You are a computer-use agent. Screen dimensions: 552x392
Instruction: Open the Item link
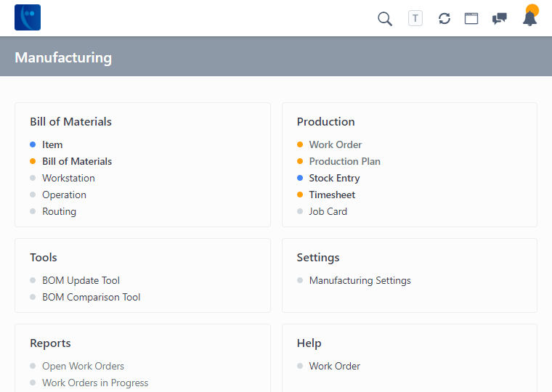coord(52,144)
